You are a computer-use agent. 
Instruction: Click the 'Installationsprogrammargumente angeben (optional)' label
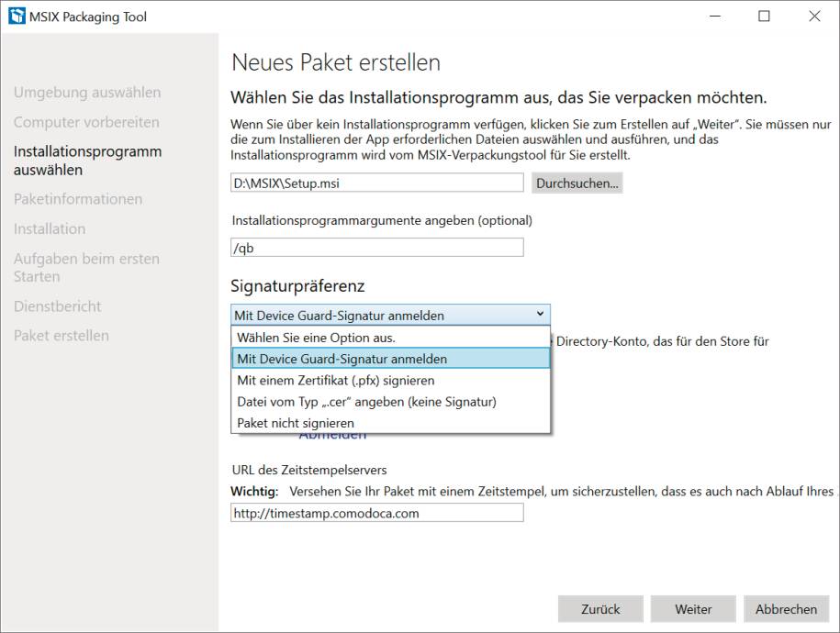(382, 220)
